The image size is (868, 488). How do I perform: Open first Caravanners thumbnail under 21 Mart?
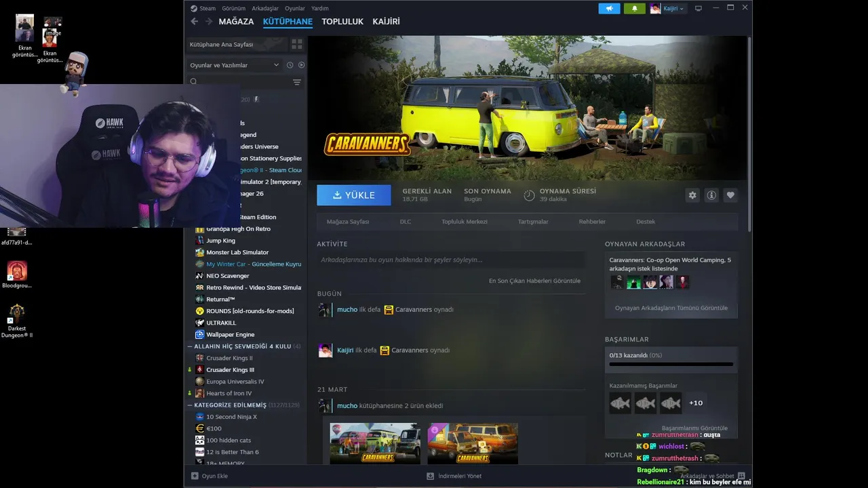[x=375, y=444]
